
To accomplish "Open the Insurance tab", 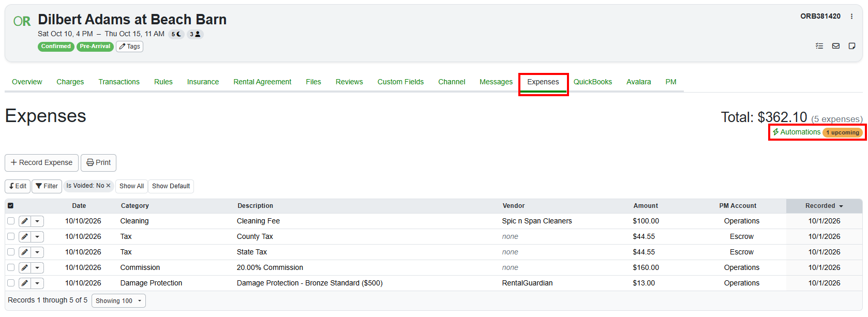I will (x=203, y=82).
